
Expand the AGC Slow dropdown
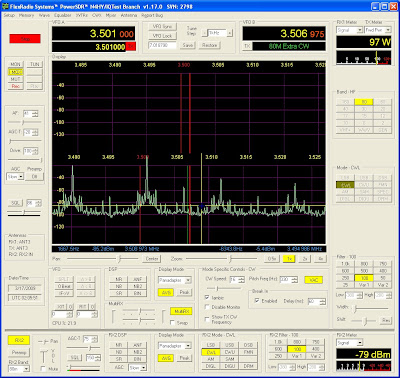(15, 177)
